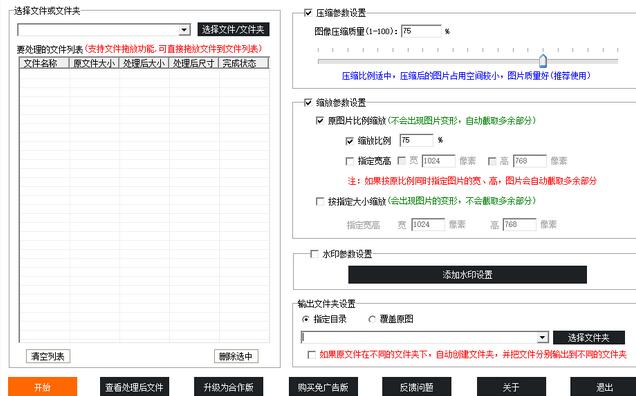This screenshot has height=396, width=636.
Task: Click the blue compression ratio description text
Action: (466, 75)
